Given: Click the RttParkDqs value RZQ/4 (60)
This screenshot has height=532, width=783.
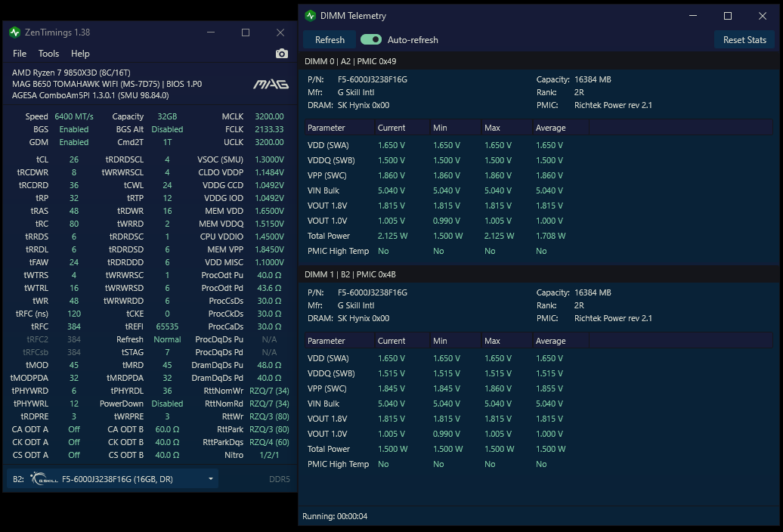Looking at the screenshot, I should coord(269,442).
